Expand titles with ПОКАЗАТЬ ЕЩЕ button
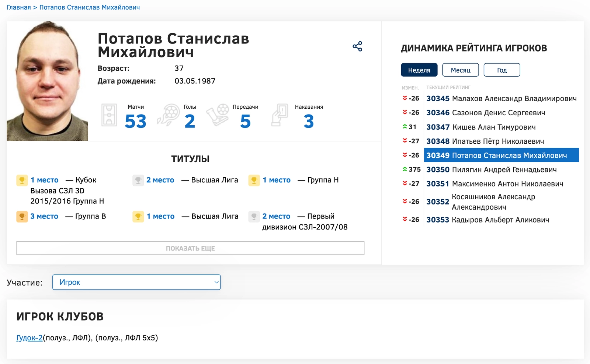The image size is (590, 364). [x=190, y=248]
